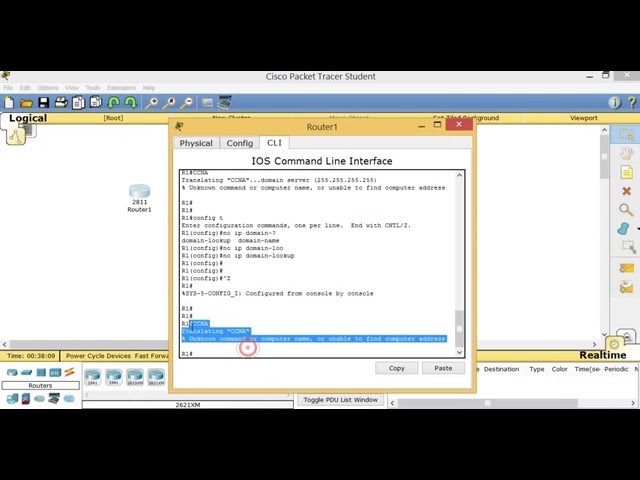Image resolution: width=640 pixels, height=480 pixels.
Task: Click the CLI vertical scrollbar thumb
Action: click(459, 328)
